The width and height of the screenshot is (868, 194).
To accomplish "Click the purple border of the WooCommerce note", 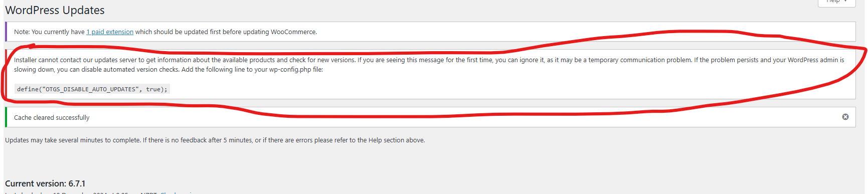I will [6, 32].
